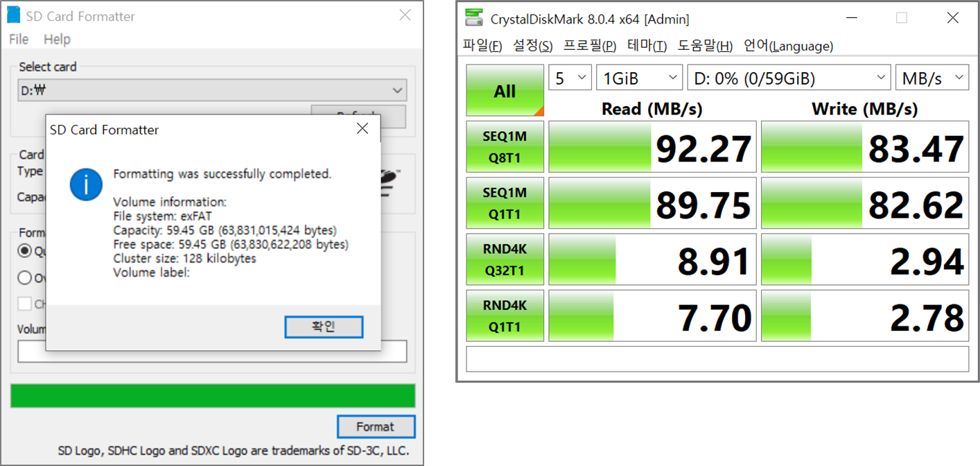Click the CrystalDiskMark bottom status text box
980x466 pixels.
pos(717,359)
